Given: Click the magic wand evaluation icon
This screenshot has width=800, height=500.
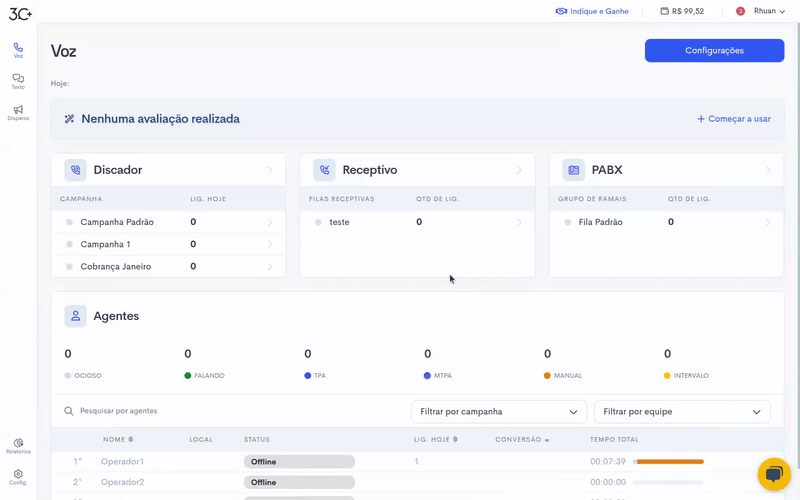Looking at the screenshot, I should click(x=69, y=119).
